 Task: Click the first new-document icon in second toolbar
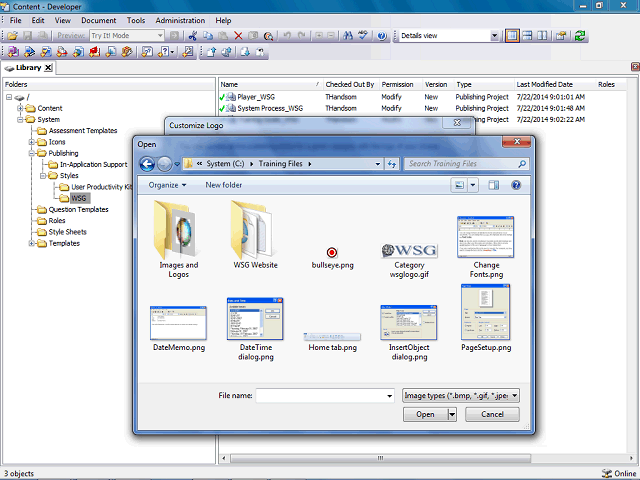click(x=13, y=52)
